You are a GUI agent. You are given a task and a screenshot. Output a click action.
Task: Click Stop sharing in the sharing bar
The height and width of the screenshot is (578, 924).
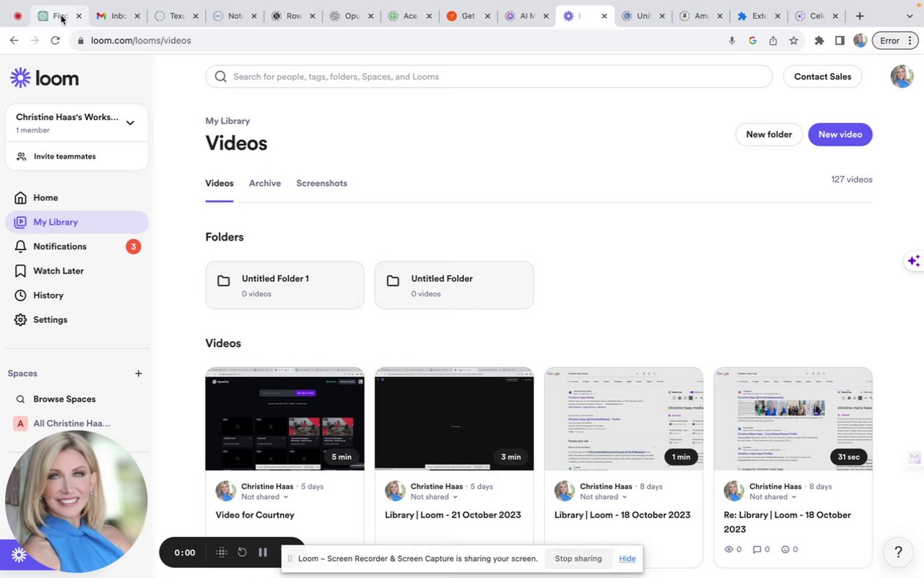(x=578, y=558)
